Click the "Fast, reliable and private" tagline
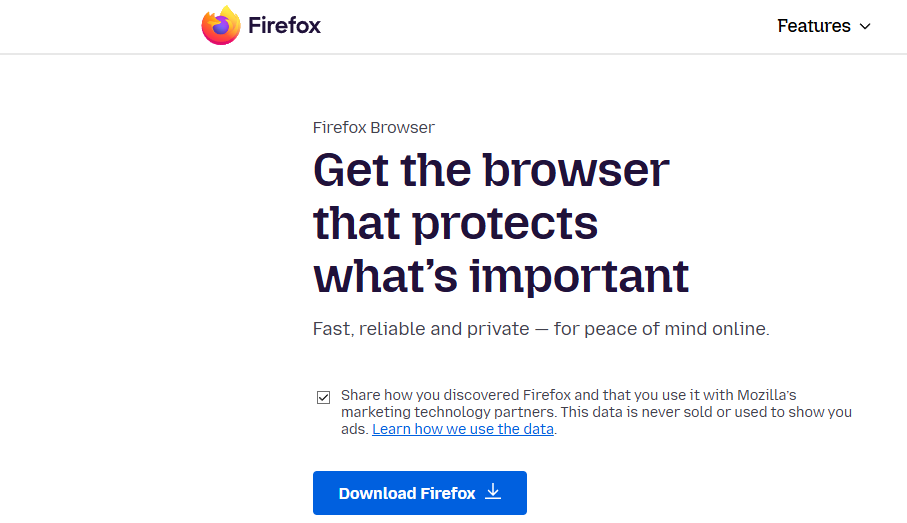 pos(422,329)
